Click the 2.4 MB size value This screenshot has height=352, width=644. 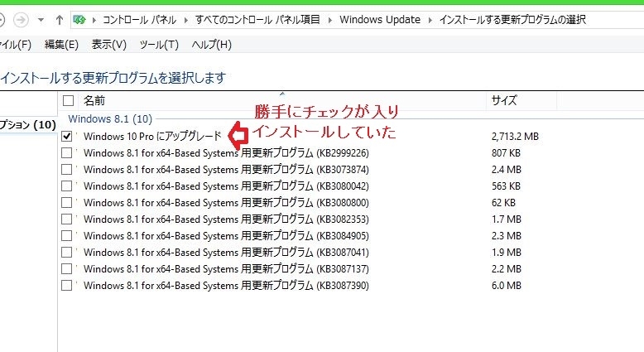point(507,169)
